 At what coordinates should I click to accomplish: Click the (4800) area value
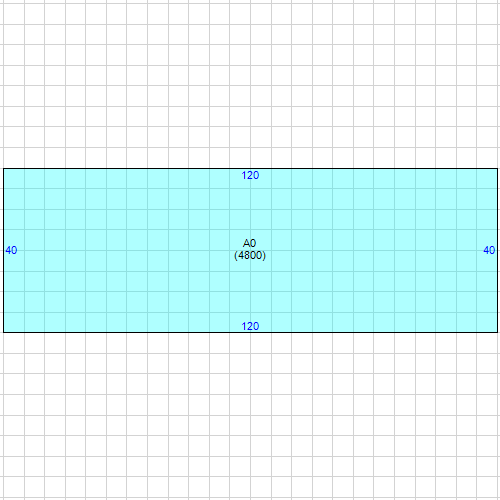click(x=250, y=256)
